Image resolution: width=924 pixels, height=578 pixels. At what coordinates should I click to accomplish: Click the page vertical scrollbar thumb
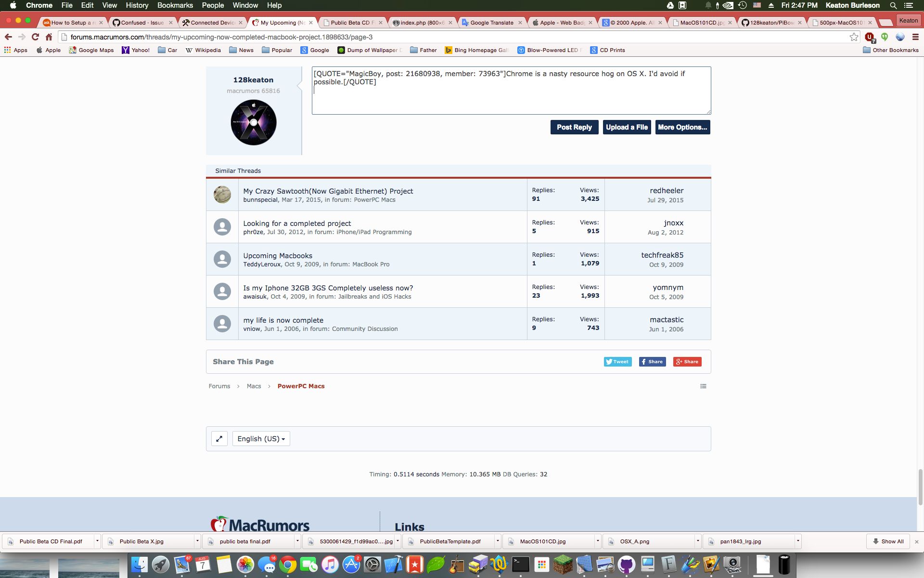pyautogui.click(x=920, y=486)
